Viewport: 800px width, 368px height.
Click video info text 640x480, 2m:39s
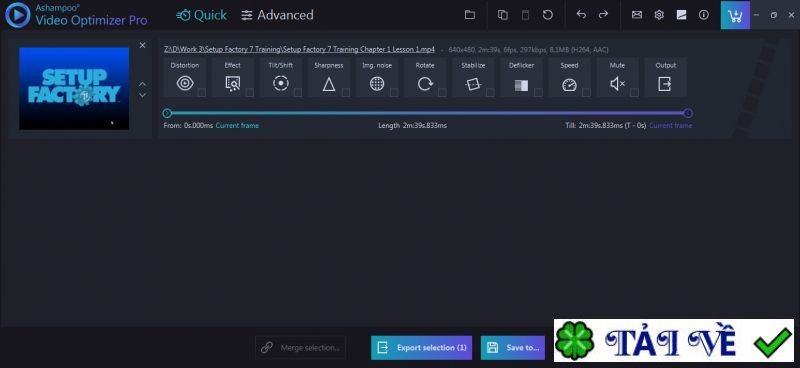click(528, 50)
